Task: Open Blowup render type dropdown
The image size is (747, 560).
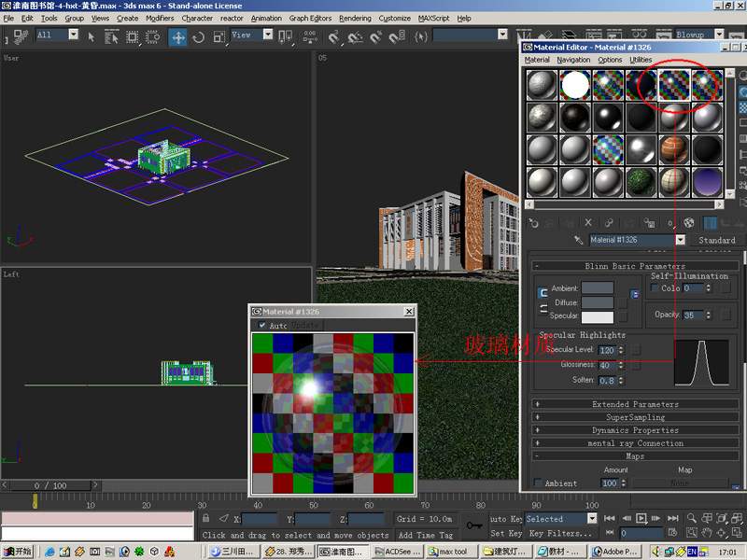Action: coord(719,35)
